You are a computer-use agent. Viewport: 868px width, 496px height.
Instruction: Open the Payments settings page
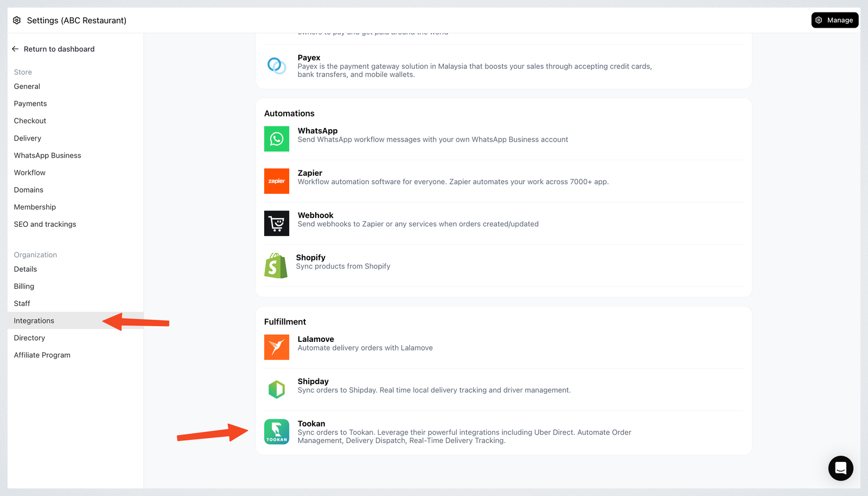30,104
